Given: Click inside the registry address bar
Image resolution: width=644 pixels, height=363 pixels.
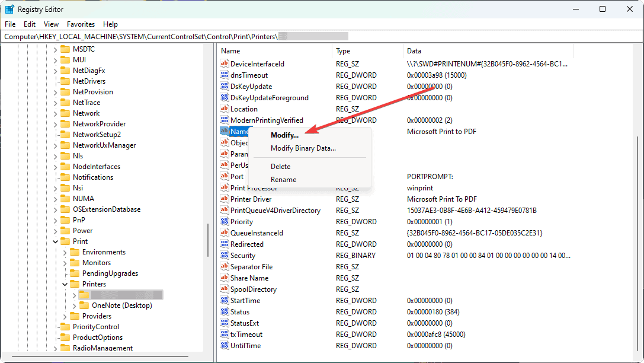Looking at the screenshot, I should pos(178,36).
